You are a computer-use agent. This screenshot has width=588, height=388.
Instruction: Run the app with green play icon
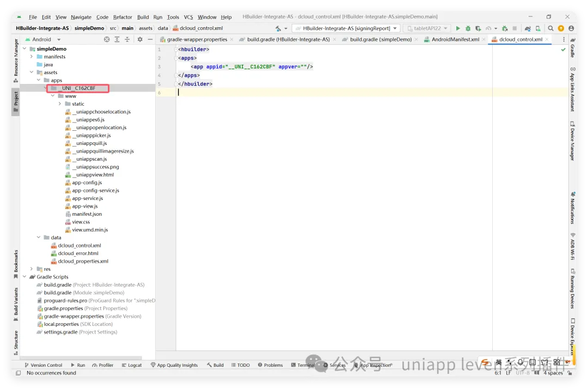pos(457,28)
